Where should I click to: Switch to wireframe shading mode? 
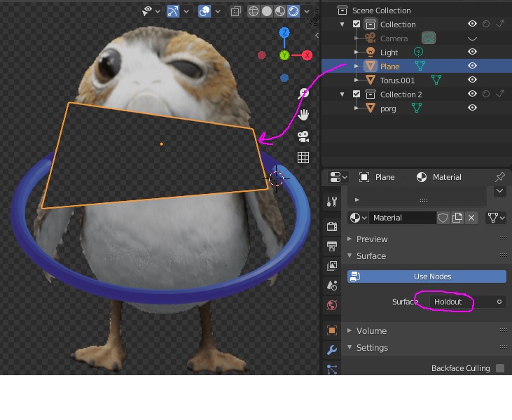[x=254, y=11]
